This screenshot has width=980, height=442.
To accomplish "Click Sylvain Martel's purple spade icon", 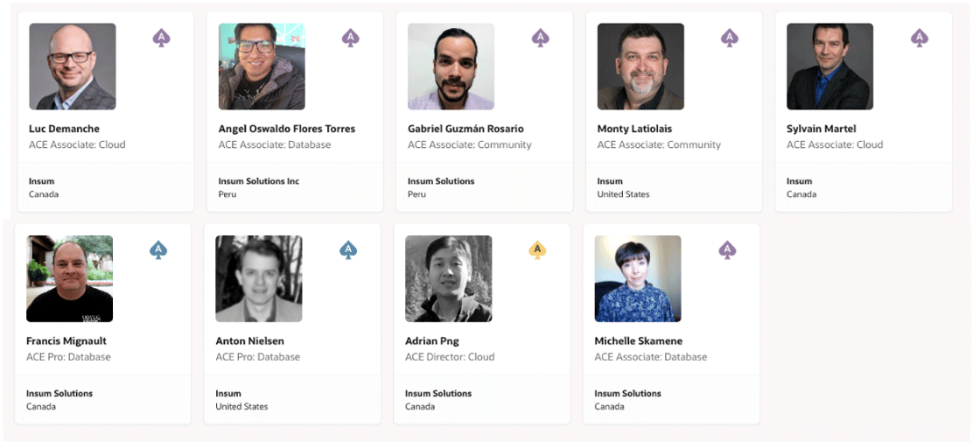I will coord(920,38).
